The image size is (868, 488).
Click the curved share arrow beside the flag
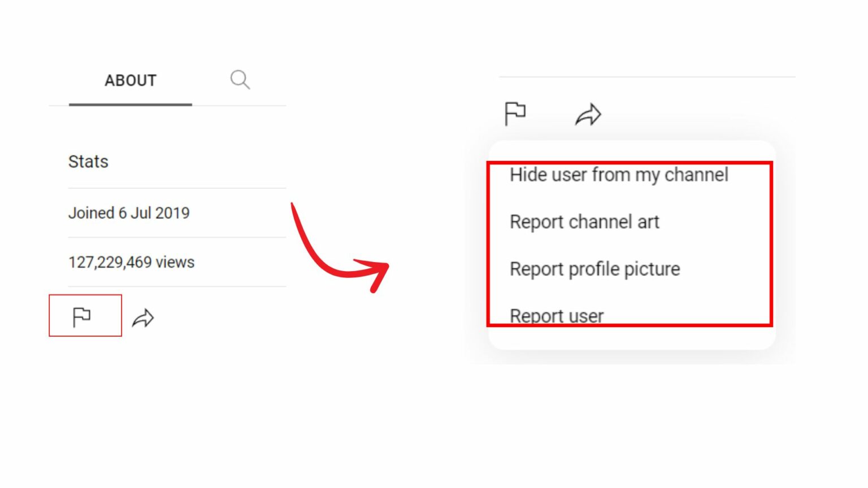143,318
